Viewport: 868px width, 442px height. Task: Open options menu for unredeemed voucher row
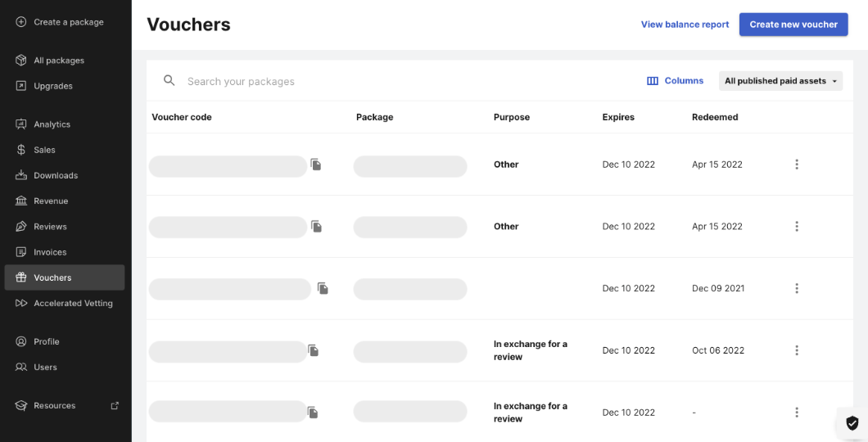pyautogui.click(x=797, y=413)
